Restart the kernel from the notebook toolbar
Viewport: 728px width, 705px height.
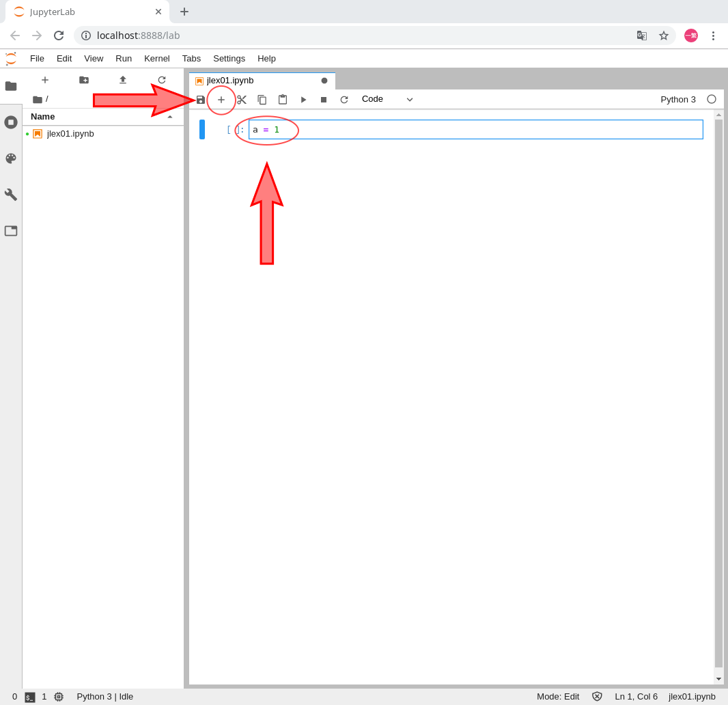click(344, 100)
